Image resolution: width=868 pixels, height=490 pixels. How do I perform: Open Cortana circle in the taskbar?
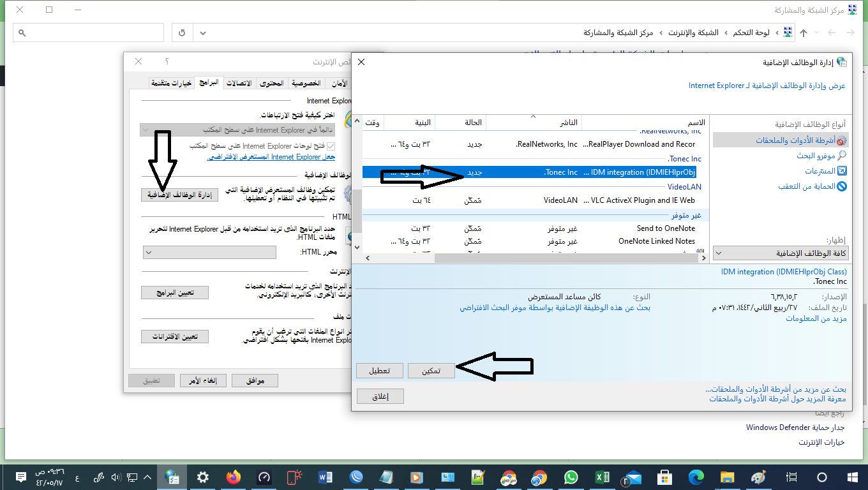point(821,477)
